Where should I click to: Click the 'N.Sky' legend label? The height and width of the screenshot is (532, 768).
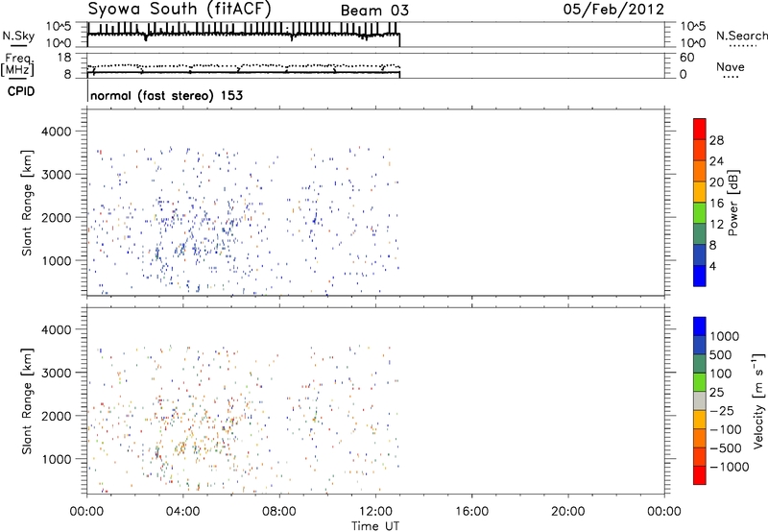pos(18,36)
